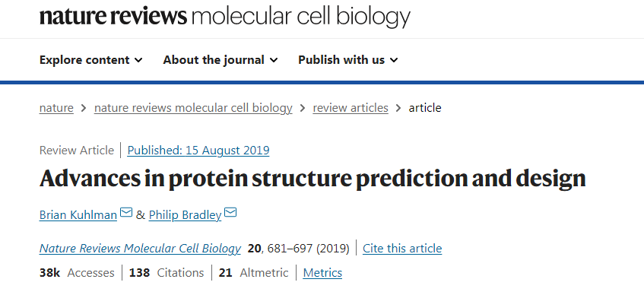The image size is (644, 295).
Task: Expand the About the journal chevron
Action: [x=274, y=60]
